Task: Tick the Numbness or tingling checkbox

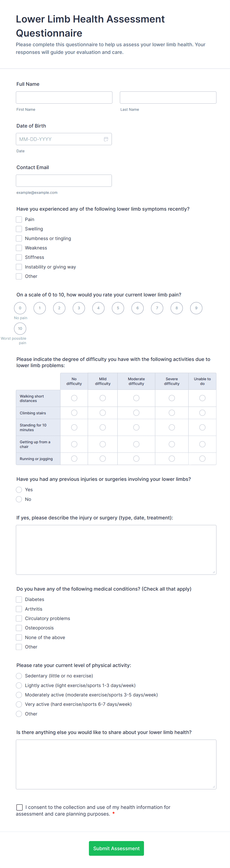Action: tap(19, 239)
